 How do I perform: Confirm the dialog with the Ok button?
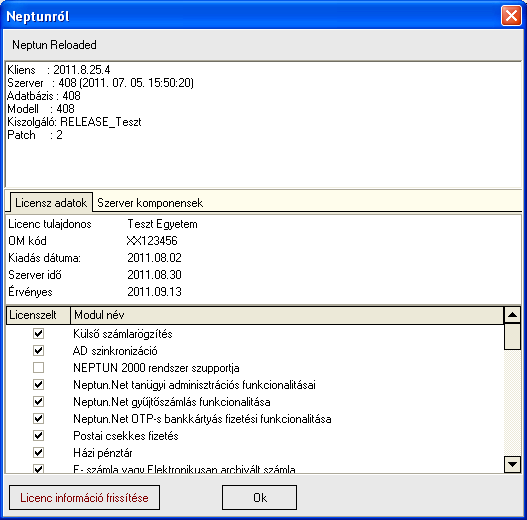point(259,497)
